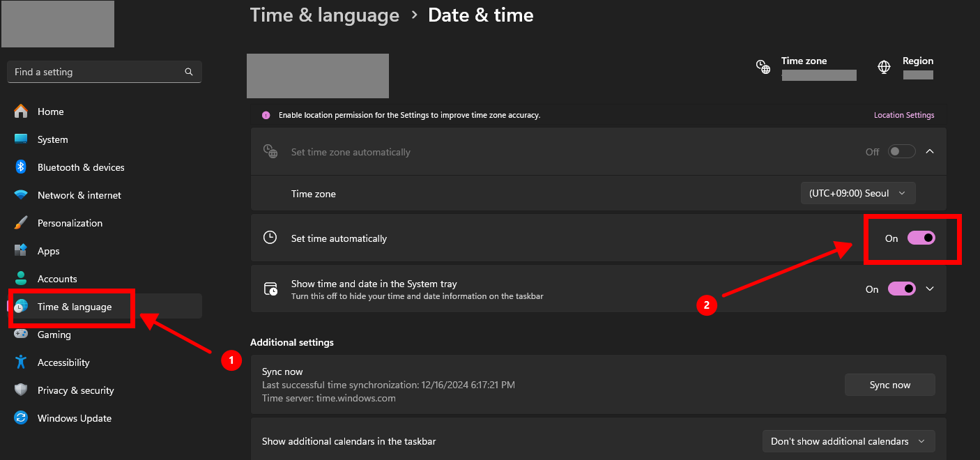The height and width of the screenshot is (460, 980).
Task: Click the Home icon in sidebar
Action: (x=21, y=112)
